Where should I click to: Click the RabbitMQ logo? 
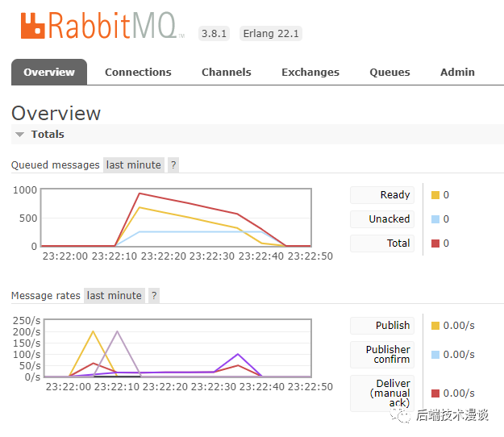pyautogui.click(x=103, y=26)
